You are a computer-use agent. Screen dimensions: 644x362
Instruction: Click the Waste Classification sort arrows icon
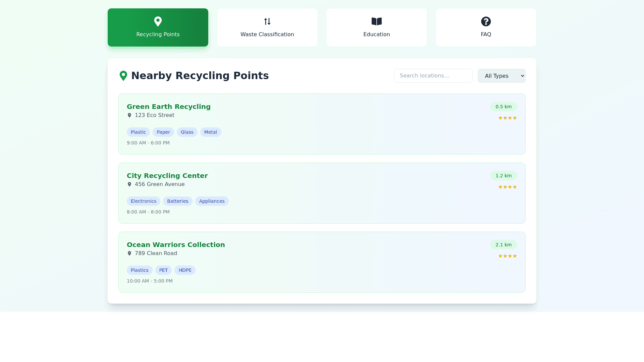click(267, 21)
